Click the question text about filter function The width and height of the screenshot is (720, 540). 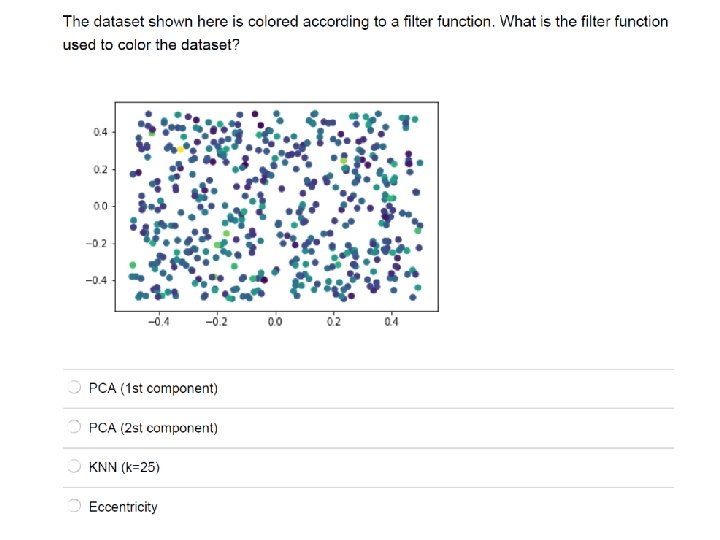(x=365, y=33)
